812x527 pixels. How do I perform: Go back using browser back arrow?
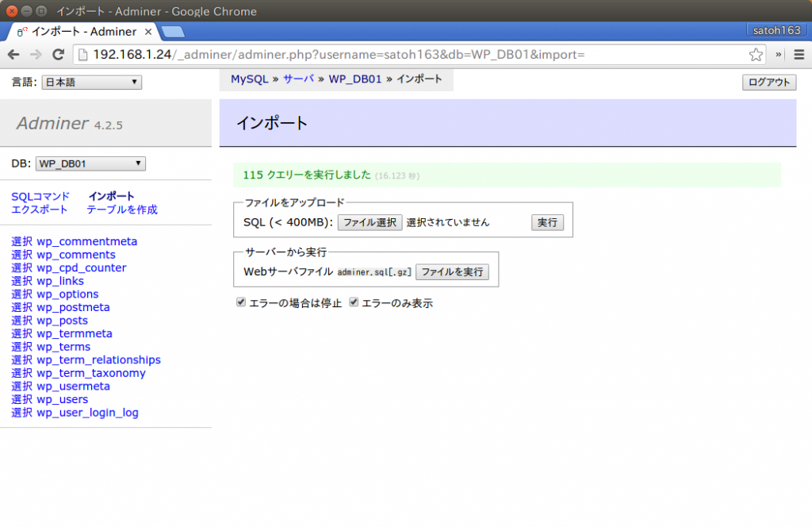(x=14, y=55)
